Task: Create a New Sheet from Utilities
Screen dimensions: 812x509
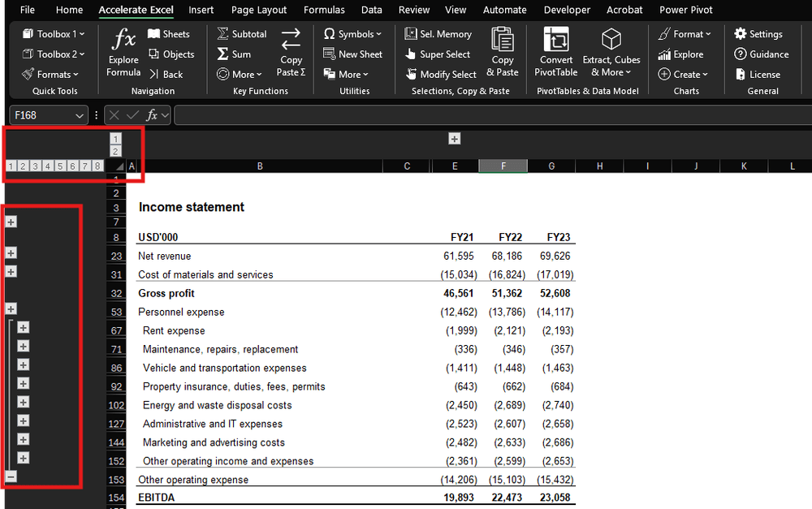Action: tap(353, 54)
